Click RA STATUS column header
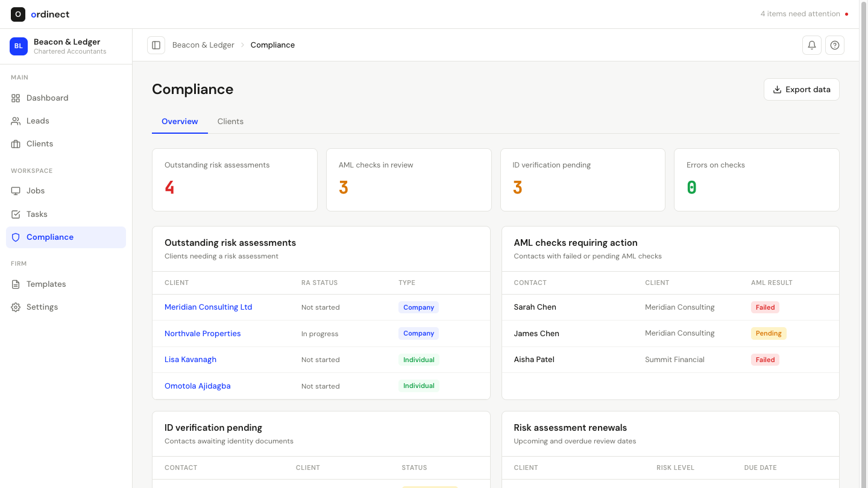 (x=319, y=283)
